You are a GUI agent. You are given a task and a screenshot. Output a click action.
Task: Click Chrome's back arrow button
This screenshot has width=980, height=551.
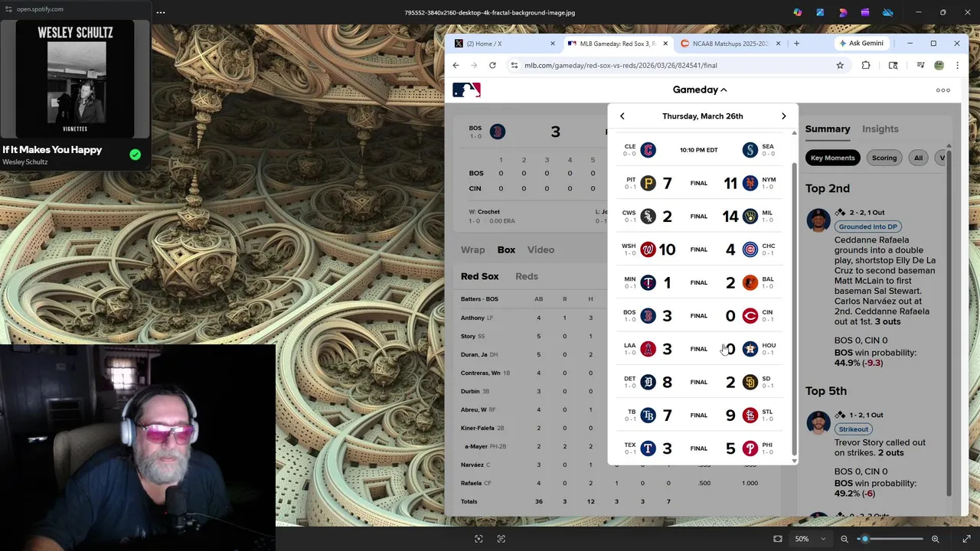(x=456, y=65)
